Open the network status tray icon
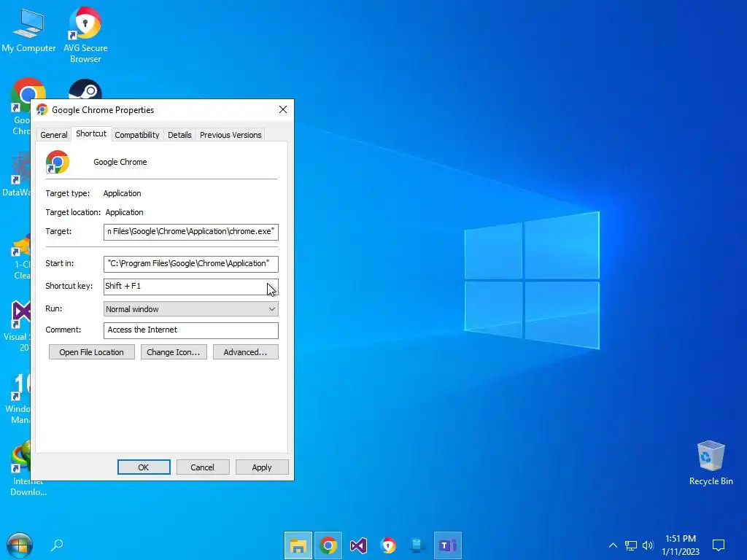 pos(631,545)
